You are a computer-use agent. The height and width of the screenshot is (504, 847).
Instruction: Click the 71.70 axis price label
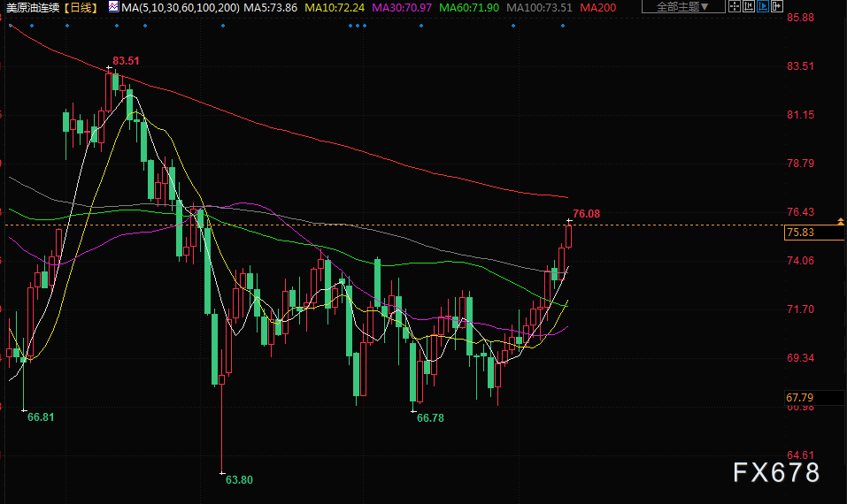801,309
